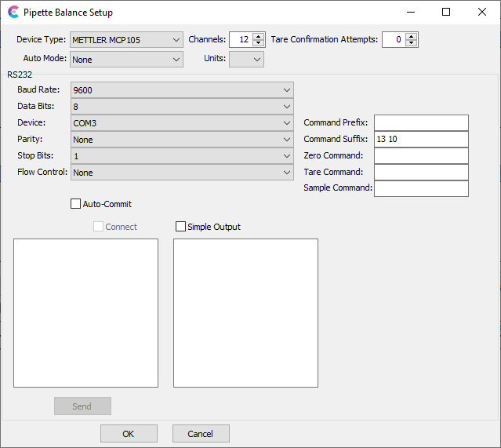Screen dimensions: 501x448
Task: Increase Channels value with up arrow
Action: [258, 36]
